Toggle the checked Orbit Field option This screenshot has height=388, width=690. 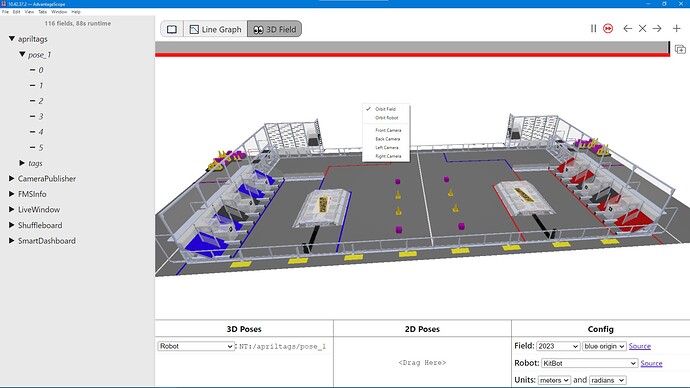pyautogui.click(x=385, y=109)
